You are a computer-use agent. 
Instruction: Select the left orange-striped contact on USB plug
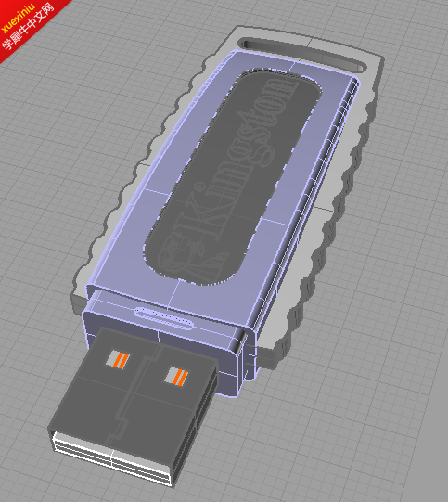[118, 359]
